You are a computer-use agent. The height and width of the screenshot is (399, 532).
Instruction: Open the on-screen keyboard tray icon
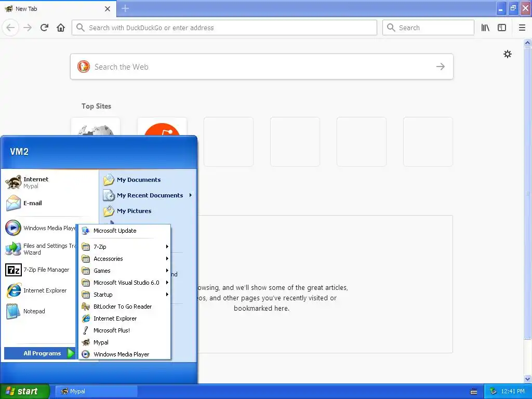click(x=474, y=392)
